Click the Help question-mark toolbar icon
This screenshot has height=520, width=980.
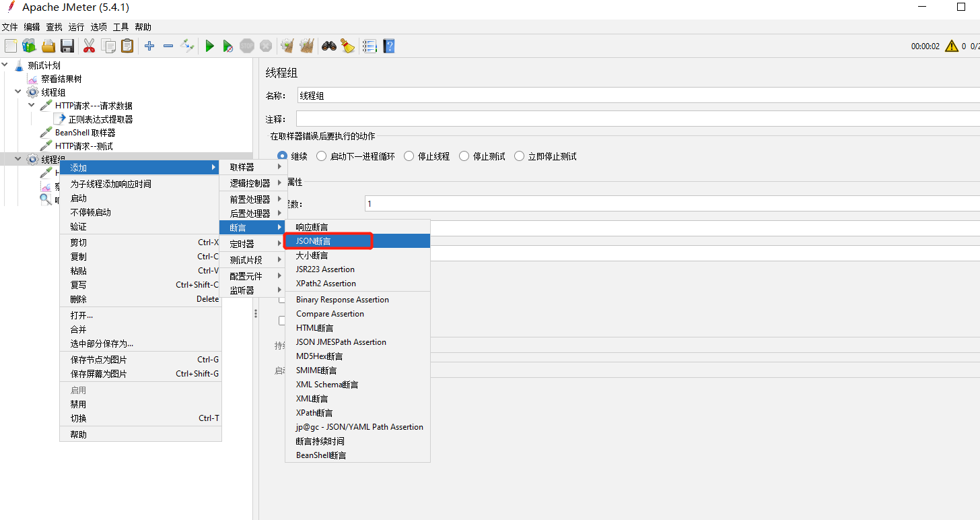(388, 46)
